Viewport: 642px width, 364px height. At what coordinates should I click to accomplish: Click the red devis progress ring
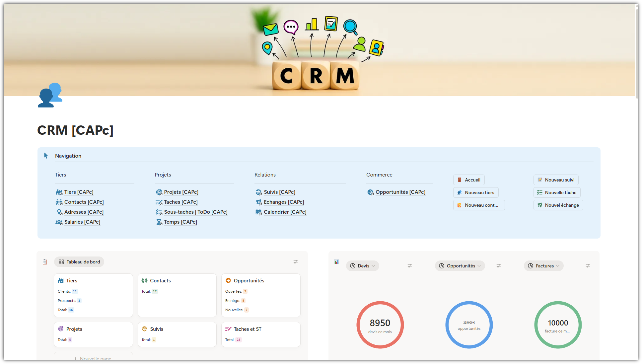[380, 325]
